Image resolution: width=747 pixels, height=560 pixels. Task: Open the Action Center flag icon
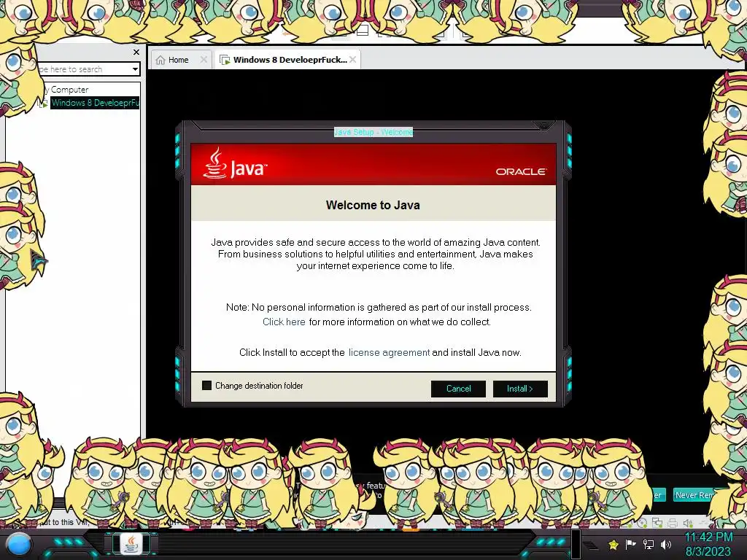pos(630,544)
